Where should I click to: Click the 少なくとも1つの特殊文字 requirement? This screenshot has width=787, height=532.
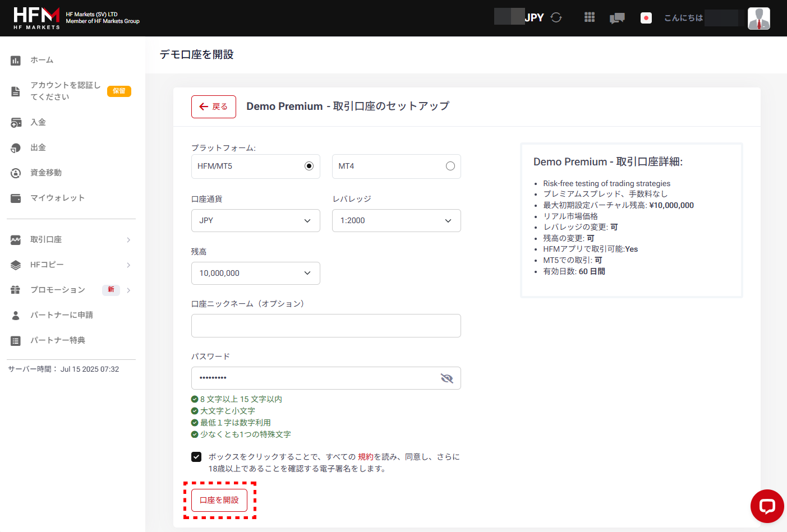click(246, 434)
